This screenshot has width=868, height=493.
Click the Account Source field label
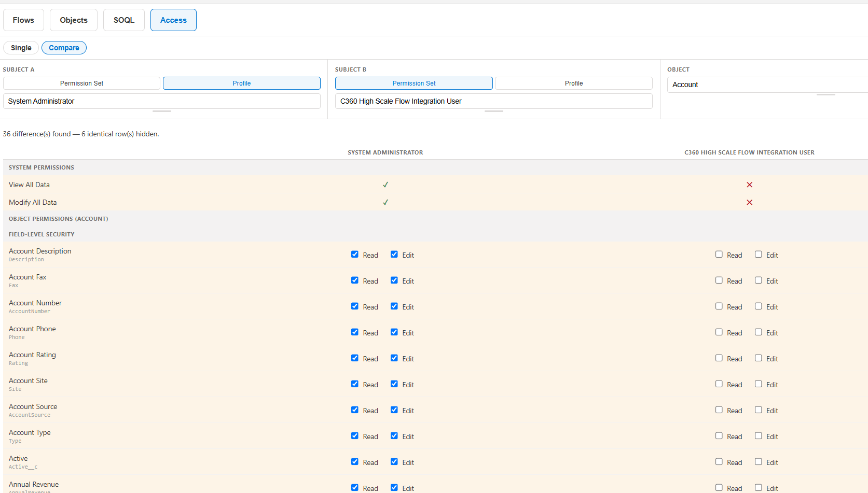(x=33, y=406)
